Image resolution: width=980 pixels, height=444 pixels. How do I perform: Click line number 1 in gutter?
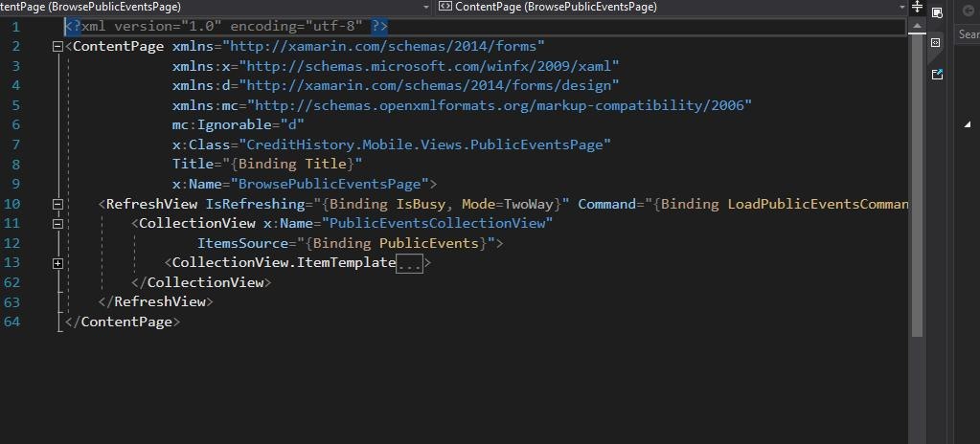click(x=15, y=27)
